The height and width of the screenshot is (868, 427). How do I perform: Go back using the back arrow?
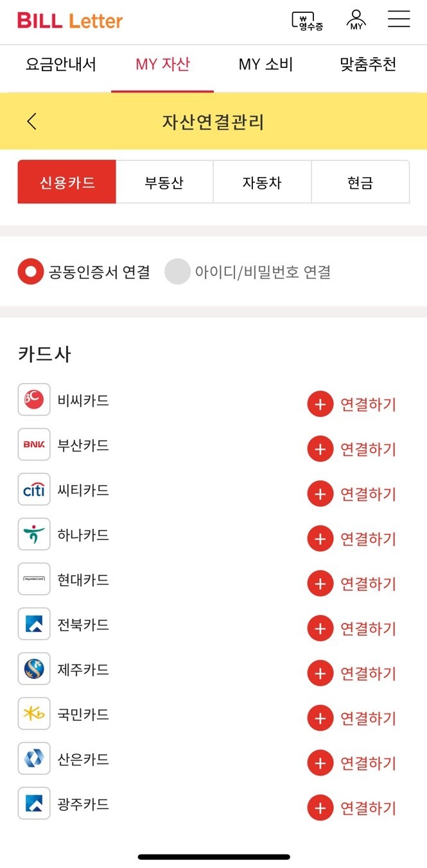[x=31, y=121]
